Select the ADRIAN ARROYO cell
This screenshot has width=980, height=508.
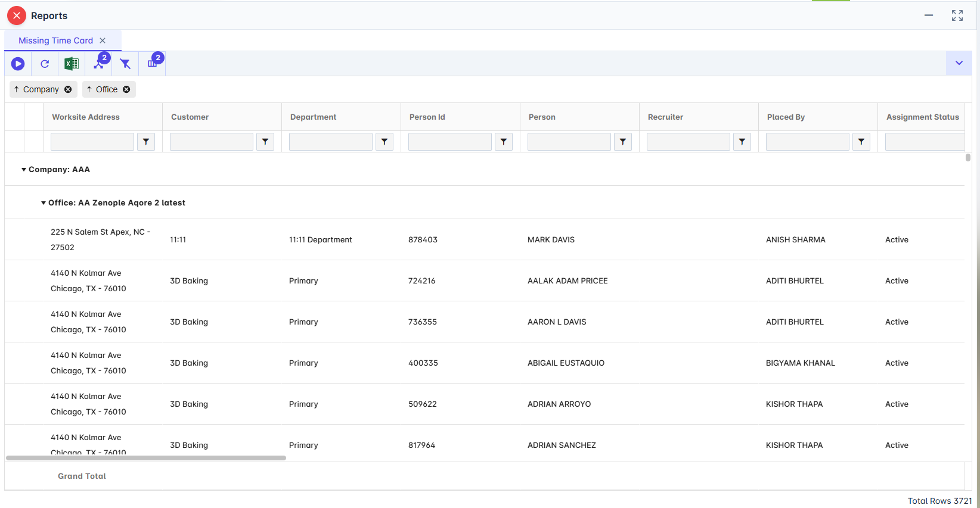pyautogui.click(x=559, y=404)
